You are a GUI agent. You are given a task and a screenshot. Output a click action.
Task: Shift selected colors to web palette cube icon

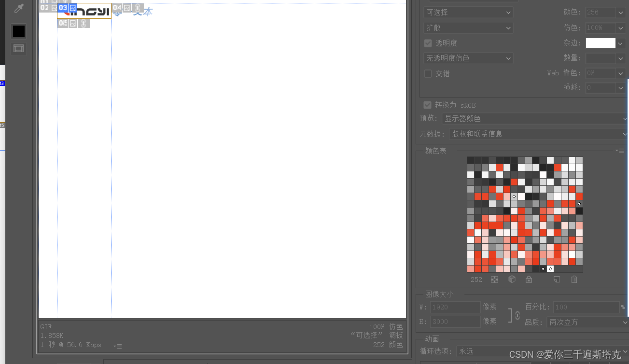tap(512, 279)
